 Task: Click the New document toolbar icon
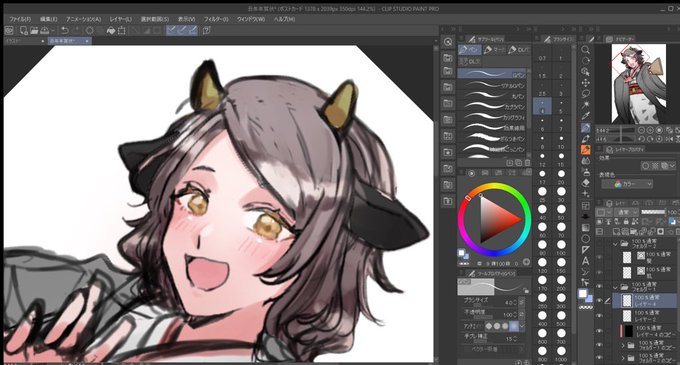point(24,30)
